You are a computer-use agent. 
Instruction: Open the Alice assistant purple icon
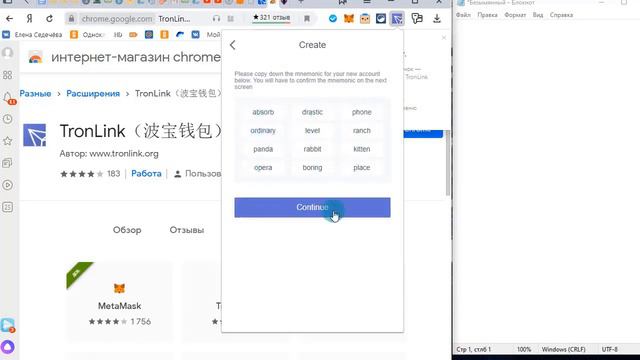click(x=7, y=347)
